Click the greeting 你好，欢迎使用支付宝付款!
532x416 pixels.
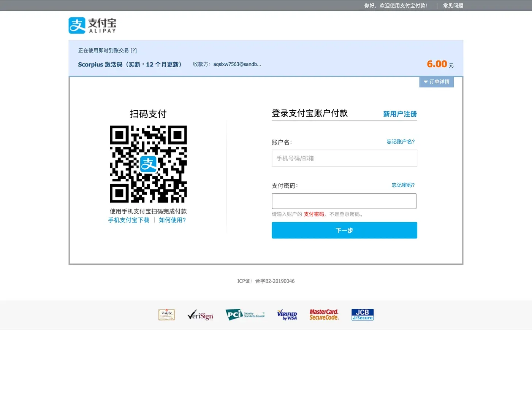396,6
